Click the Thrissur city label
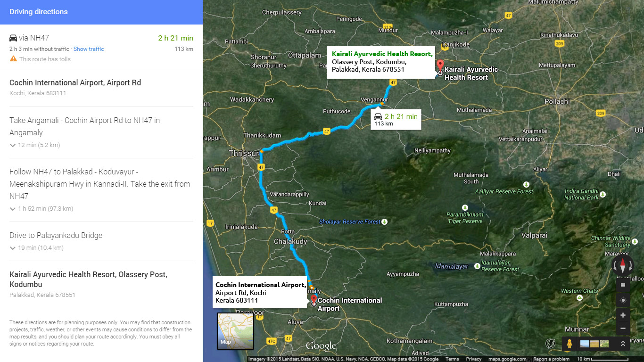The image size is (644, 362). click(x=243, y=153)
